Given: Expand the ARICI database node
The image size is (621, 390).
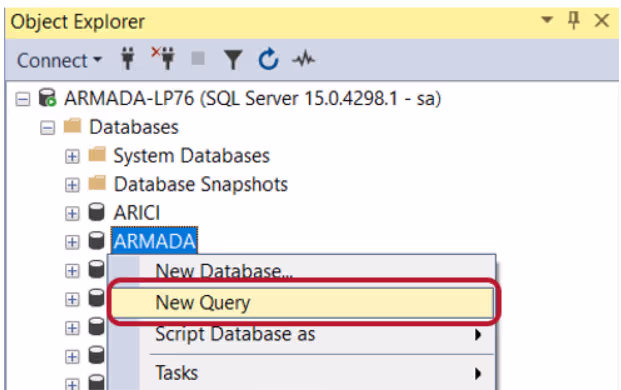Looking at the screenshot, I should tap(72, 214).
